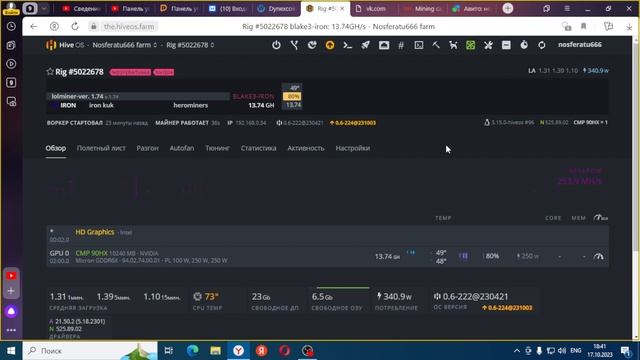Image resolution: width=640 pixels, height=360 pixels.
Task: Open the Autofan tab
Action: (x=182, y=148)
